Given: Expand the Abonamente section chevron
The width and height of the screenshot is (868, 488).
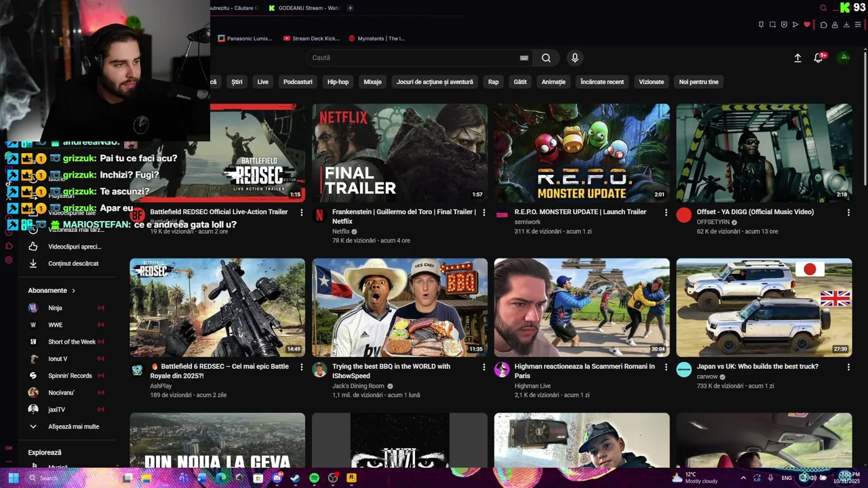Looking at the screenshot, I should (x=73, y=291).
